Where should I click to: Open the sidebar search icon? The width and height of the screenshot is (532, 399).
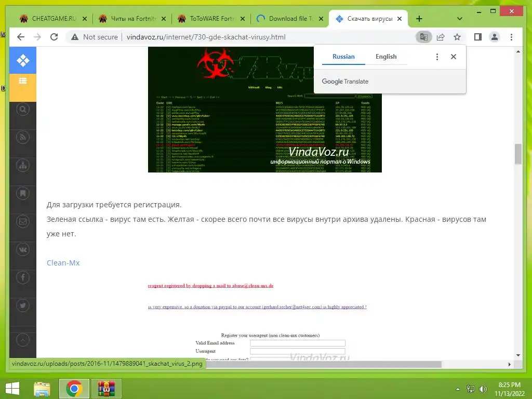(x=23, y=109)
